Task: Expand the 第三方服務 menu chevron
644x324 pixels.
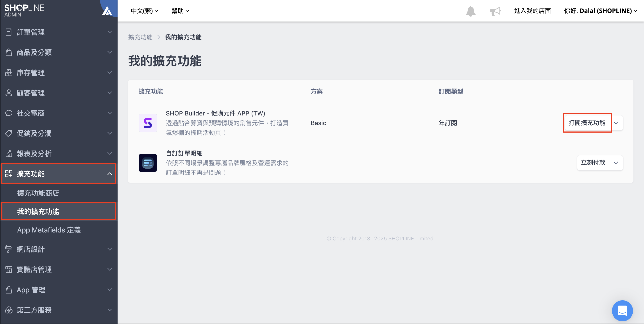Action: tap(109, 310)
